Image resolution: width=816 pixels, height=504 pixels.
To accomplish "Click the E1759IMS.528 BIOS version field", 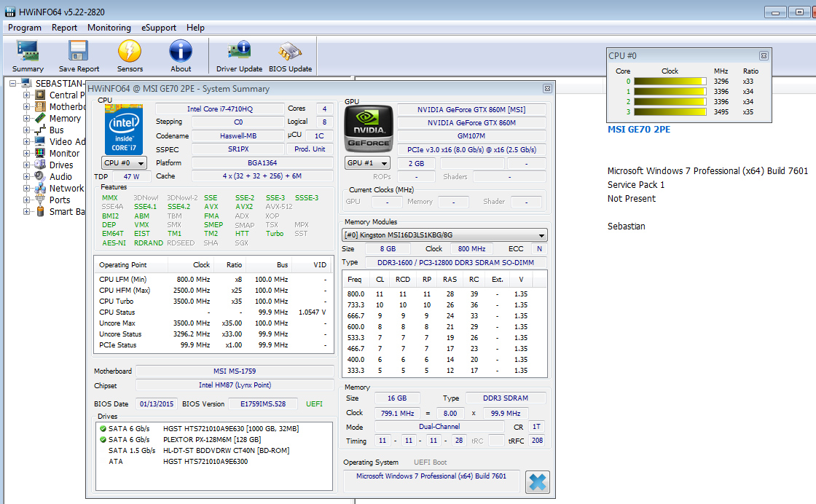I will click(263, 403).
